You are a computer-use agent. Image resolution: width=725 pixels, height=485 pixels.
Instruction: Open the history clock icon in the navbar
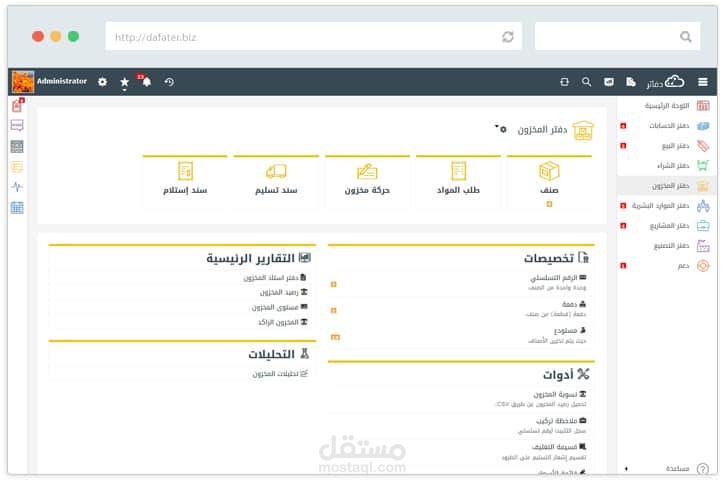point(169,82)
